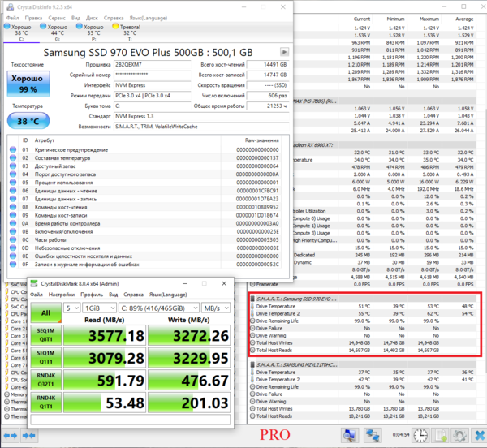Open unit dropdown showing MB/s

tap(216, 308)
